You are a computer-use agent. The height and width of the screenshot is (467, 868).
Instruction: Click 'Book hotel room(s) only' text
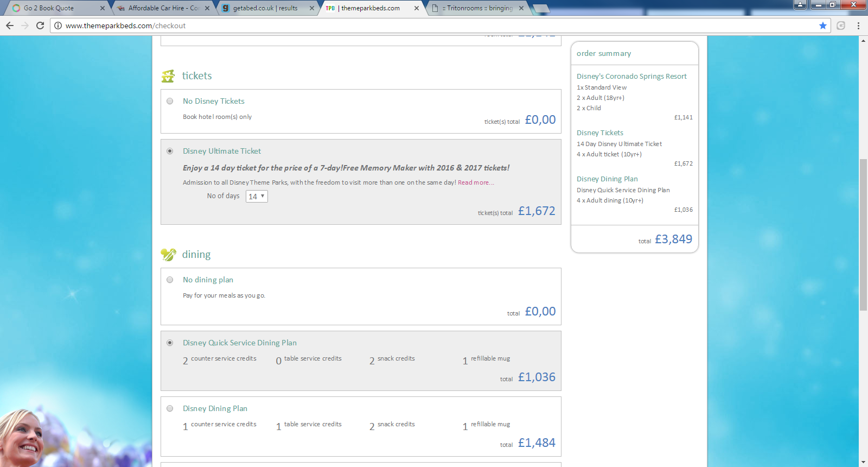pyautogui.click(x=217, y=117)
